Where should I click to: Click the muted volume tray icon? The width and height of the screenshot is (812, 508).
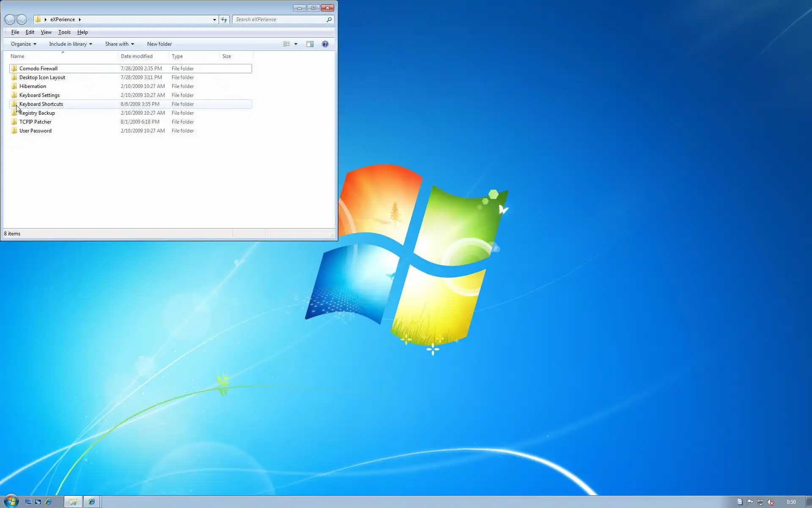coord(770,502)
